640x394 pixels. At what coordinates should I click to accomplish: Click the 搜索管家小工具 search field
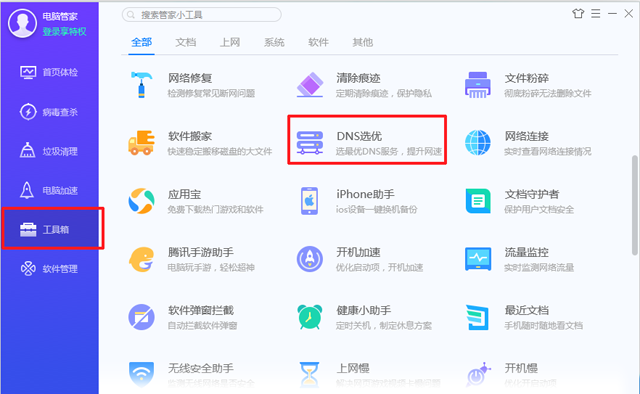pyautogui.click(x=202, y=15)
